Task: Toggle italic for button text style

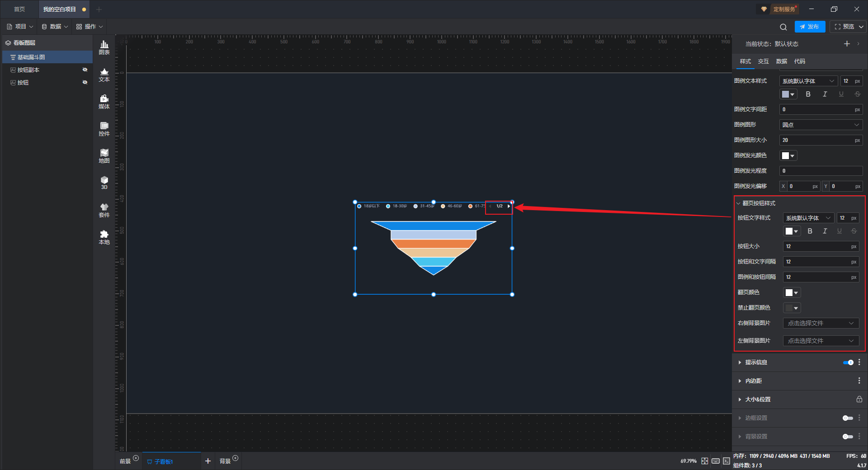Action: pos(825,231)
